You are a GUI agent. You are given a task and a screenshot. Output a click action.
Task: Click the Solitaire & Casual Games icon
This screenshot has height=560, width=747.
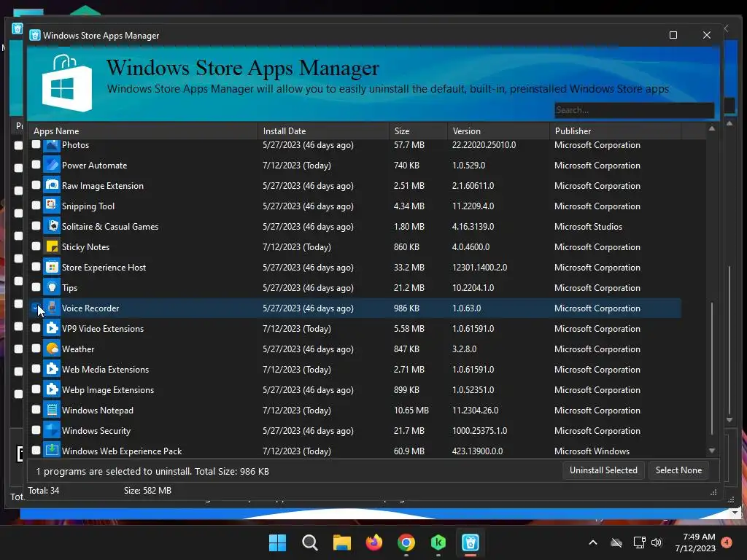tap(52, 227)
